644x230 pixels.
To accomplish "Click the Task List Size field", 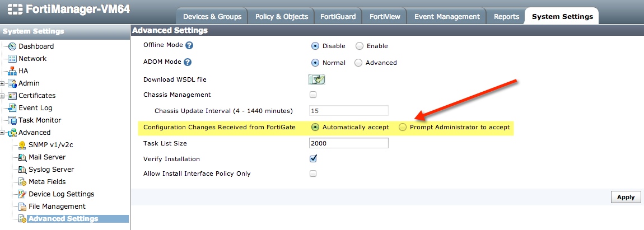I will tap(348, 143).
